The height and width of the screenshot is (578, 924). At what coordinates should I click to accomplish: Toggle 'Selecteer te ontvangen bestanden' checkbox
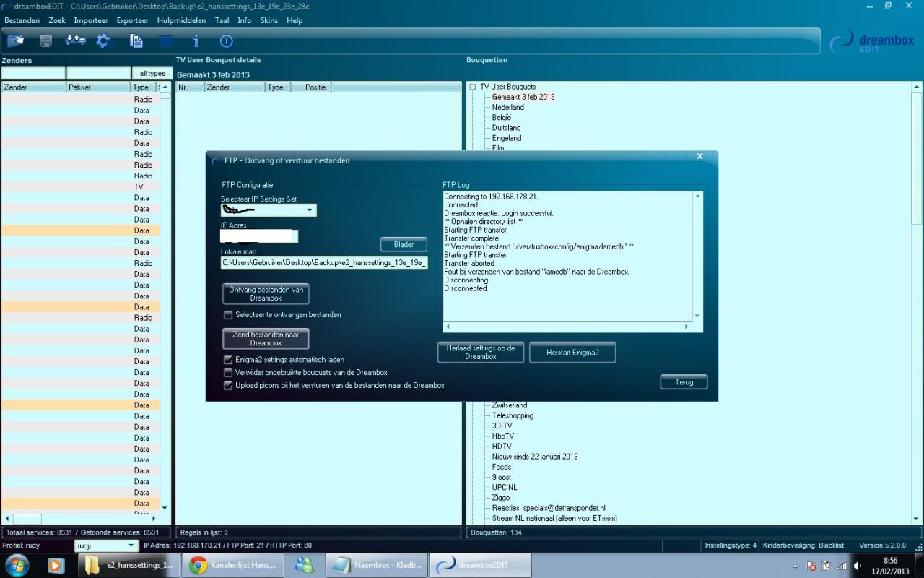tap(228, 315)
